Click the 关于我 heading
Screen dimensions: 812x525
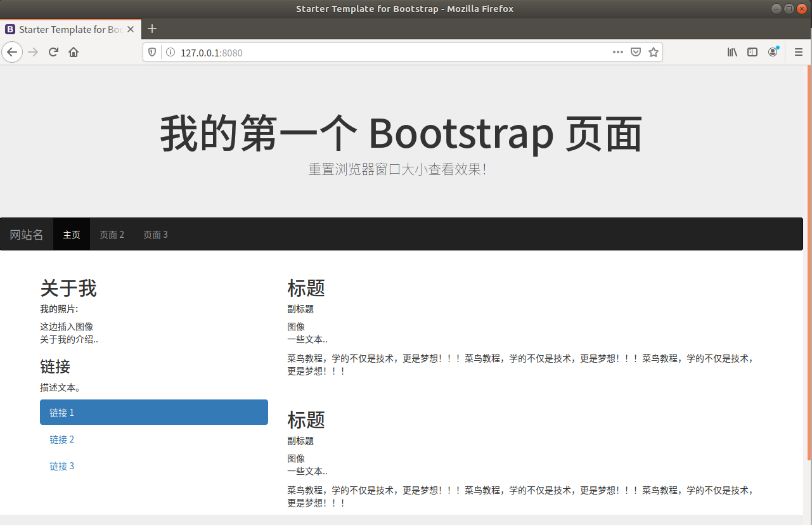pos(68,288)
